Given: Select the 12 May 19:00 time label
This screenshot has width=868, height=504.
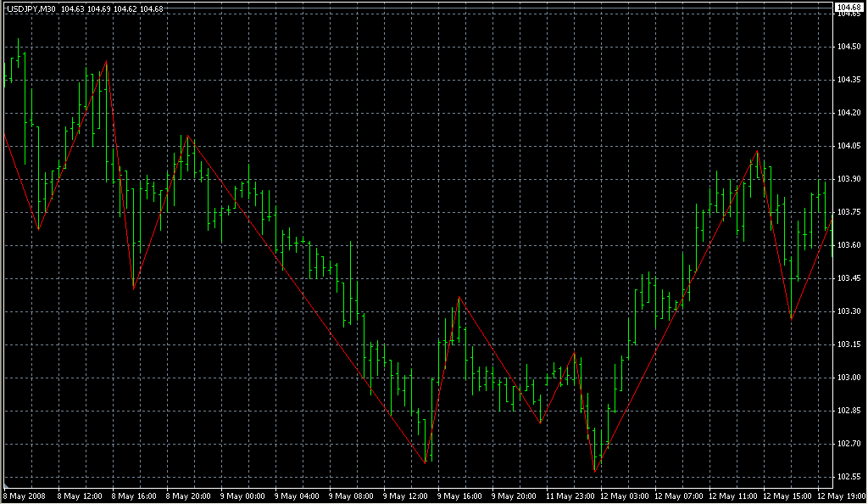Looking at the screenshot, I should (x=840, y=496).
